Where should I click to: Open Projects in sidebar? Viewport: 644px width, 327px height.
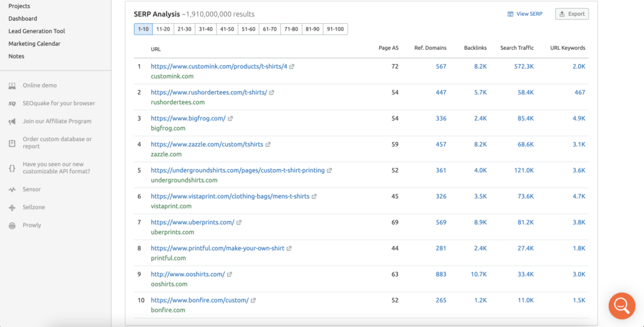[x=19, y=6]
